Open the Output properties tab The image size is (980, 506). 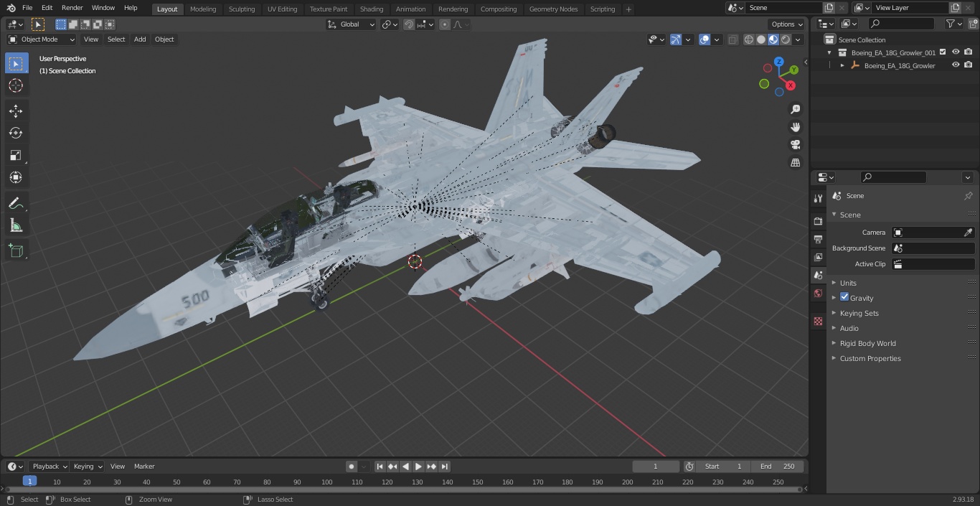818,239
